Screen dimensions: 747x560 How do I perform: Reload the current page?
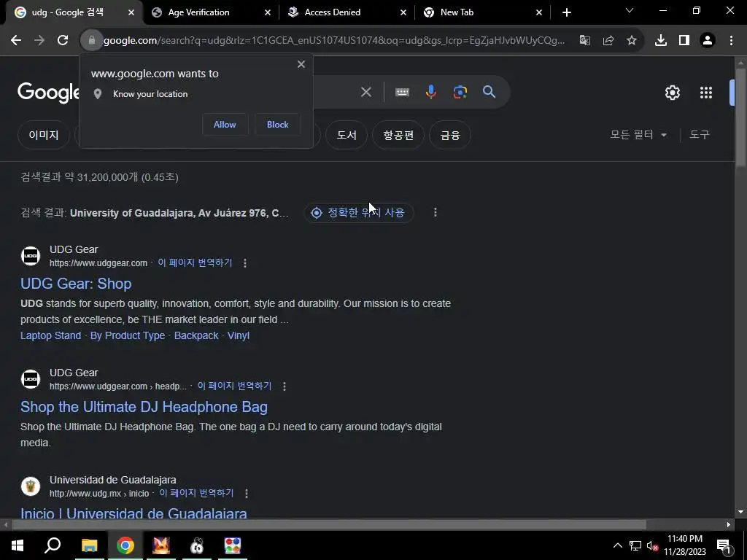63,41
